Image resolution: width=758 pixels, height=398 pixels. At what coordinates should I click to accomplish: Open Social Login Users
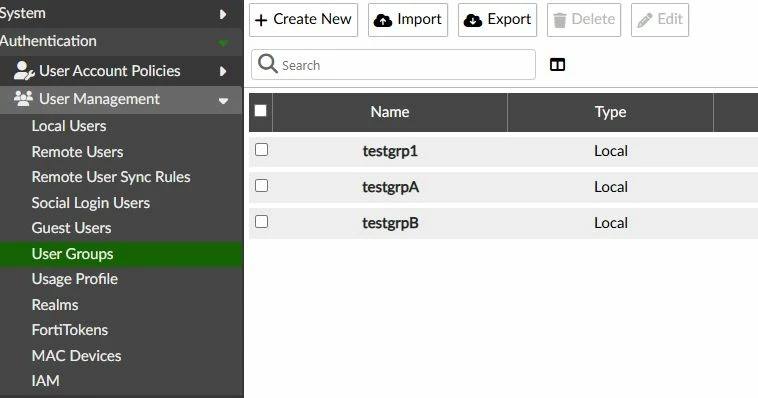tap(91, 203)
